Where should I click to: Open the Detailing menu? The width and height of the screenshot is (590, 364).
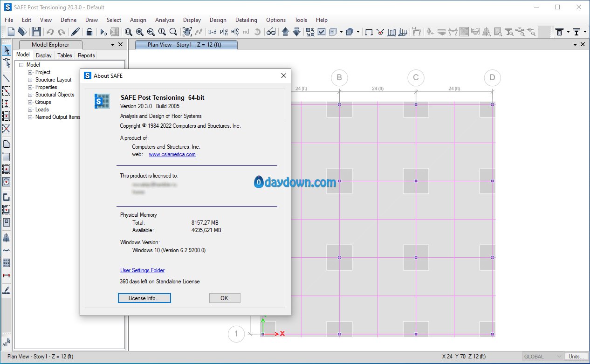click(x=246, y=20)
